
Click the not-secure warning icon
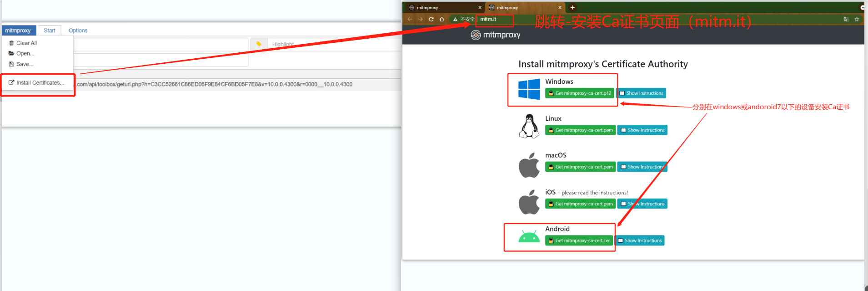[455, 19]
